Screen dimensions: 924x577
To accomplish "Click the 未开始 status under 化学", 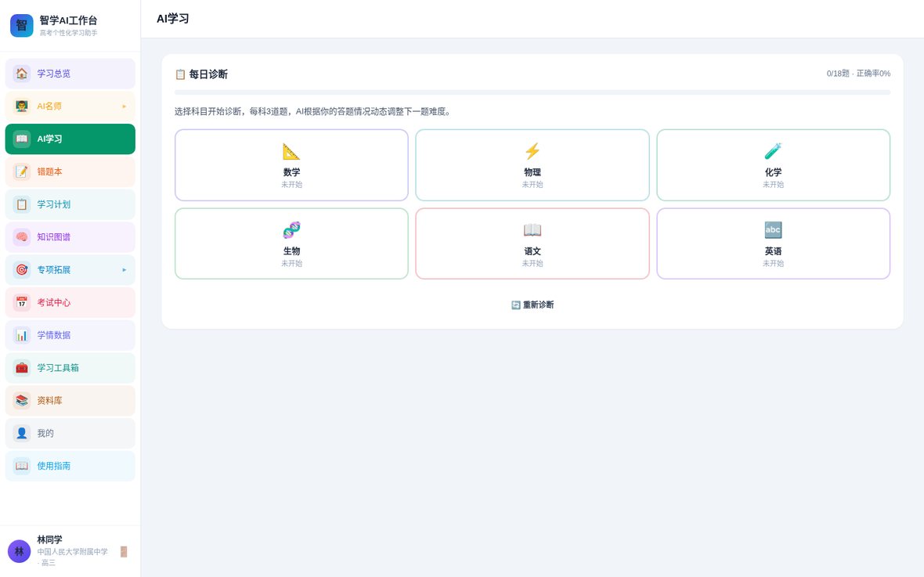I will pyautogui.click(x=773, y=185).
